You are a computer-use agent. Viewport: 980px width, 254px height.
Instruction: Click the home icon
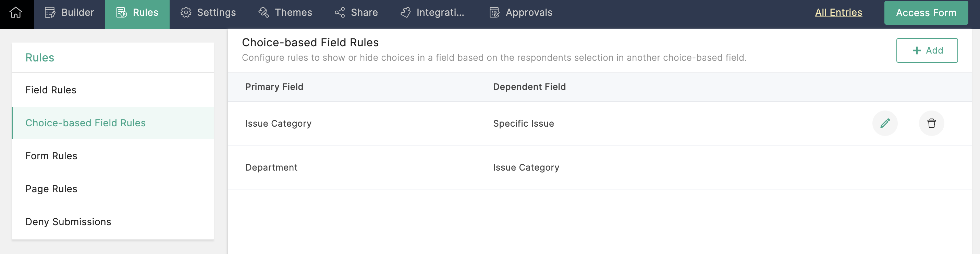pos(16,13)
